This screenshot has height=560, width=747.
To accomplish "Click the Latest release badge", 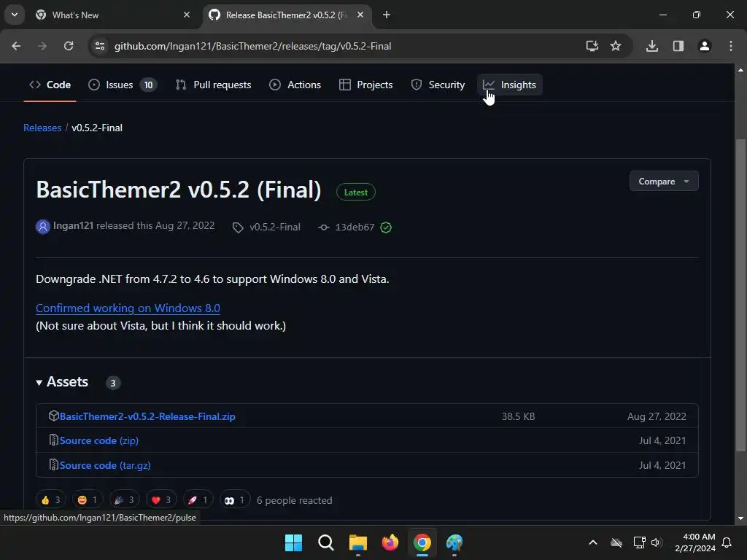I will tap(356, 192).
